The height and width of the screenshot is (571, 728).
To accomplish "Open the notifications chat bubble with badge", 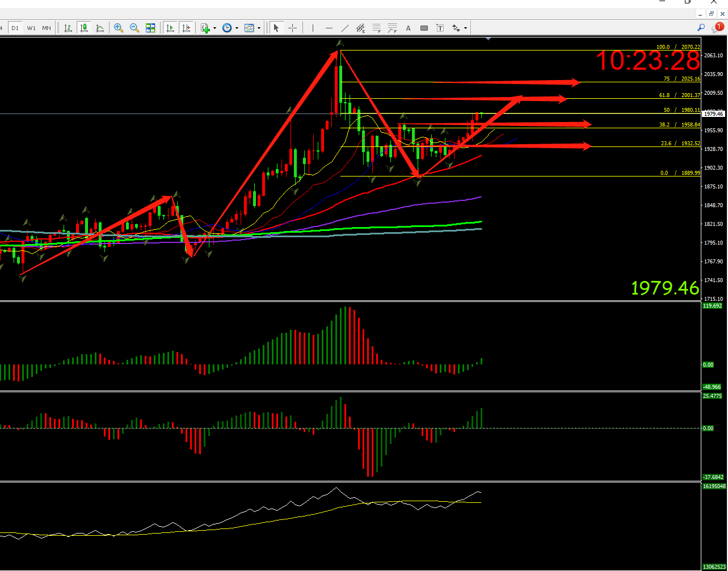I will (718, 27).
